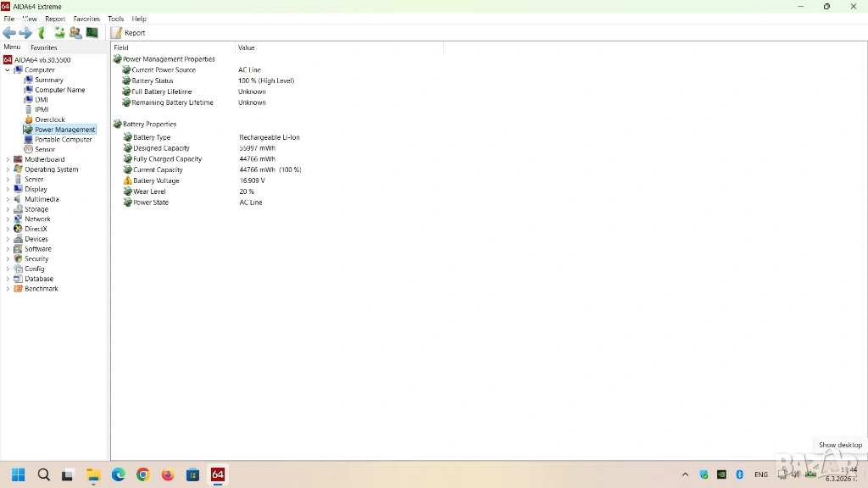
Task: Click the Report toolbar button
Action: click(129, 33)
